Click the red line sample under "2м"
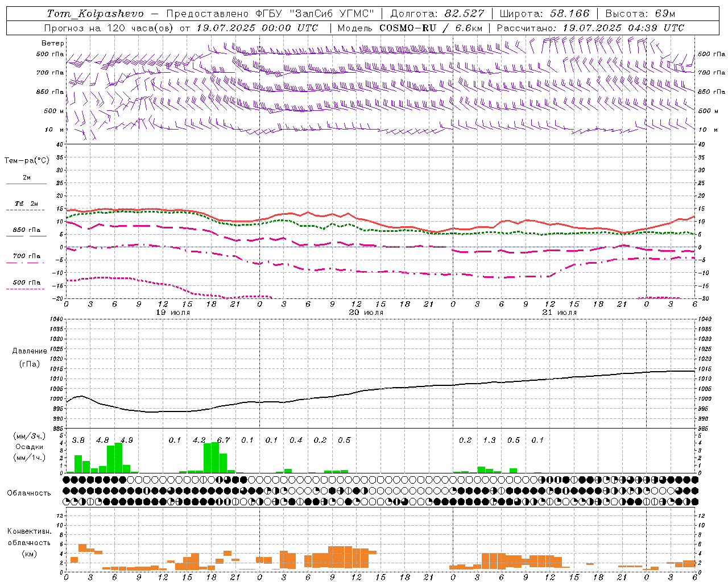 pyautogui.click(x=26, y=184)
